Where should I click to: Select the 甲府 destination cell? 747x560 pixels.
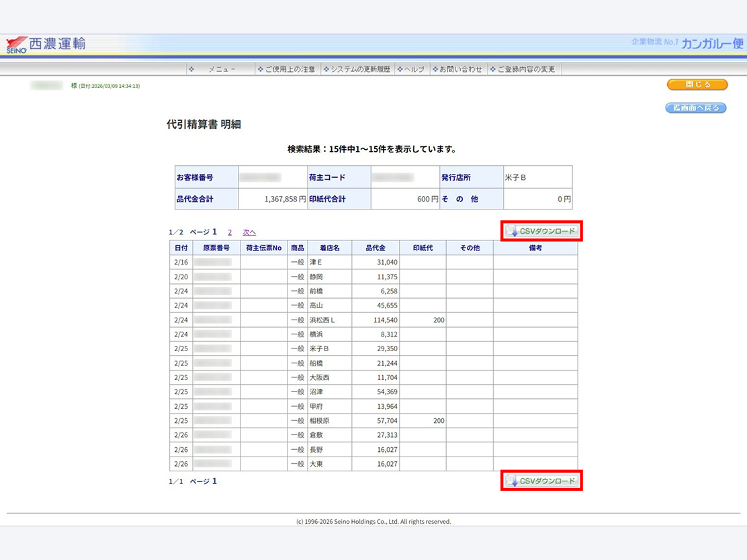pyautogui.click(x=330, y=406)
